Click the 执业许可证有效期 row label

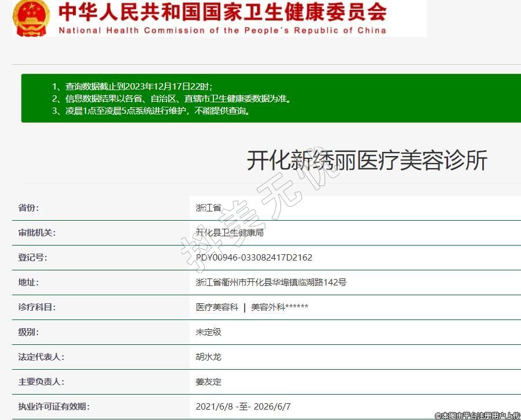tap(54, 407)
